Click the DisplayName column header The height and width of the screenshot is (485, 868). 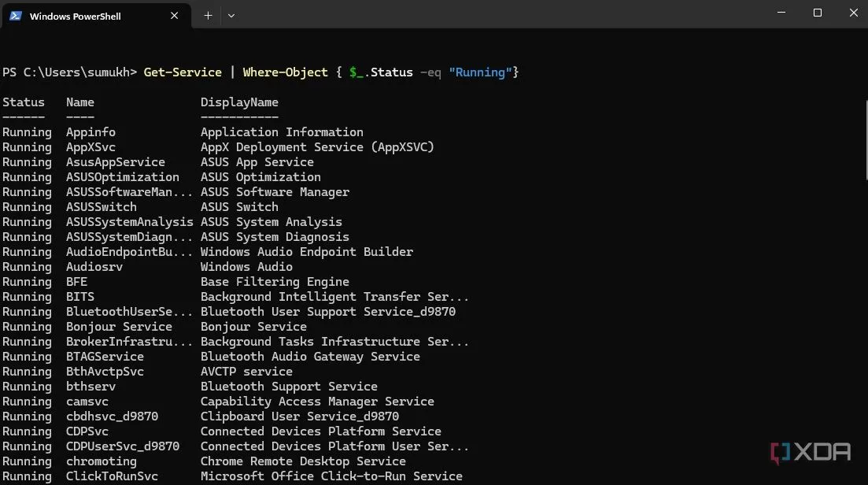click(239, 102)
